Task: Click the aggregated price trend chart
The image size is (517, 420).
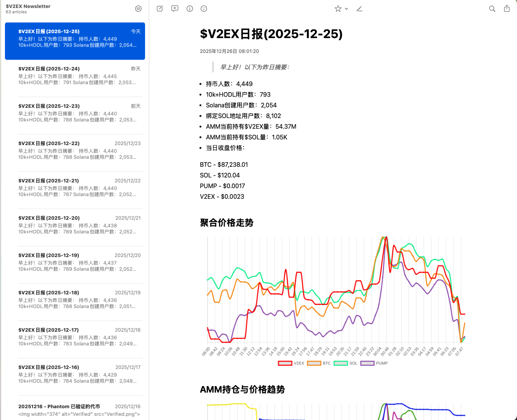Action: [333, 301]
